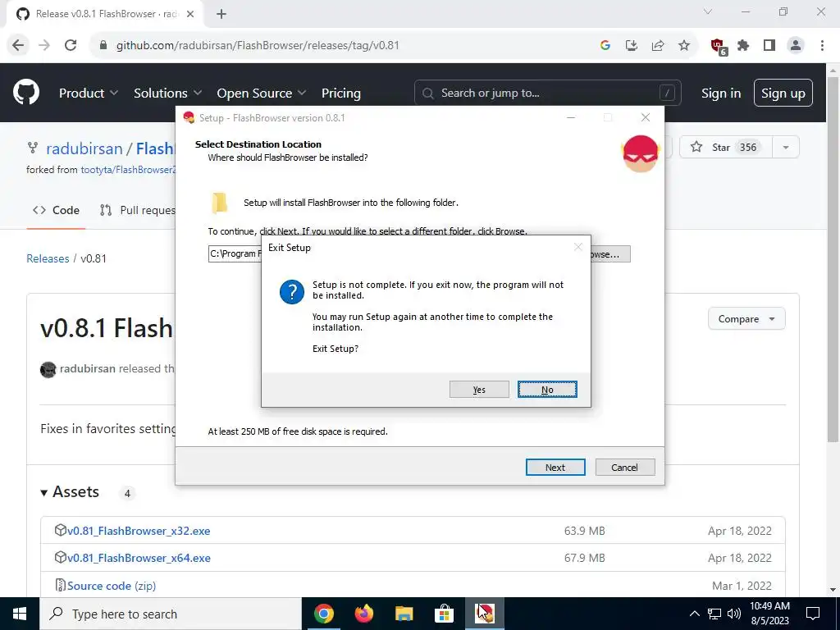Open Firefox from the taskbar

(363, 614)
